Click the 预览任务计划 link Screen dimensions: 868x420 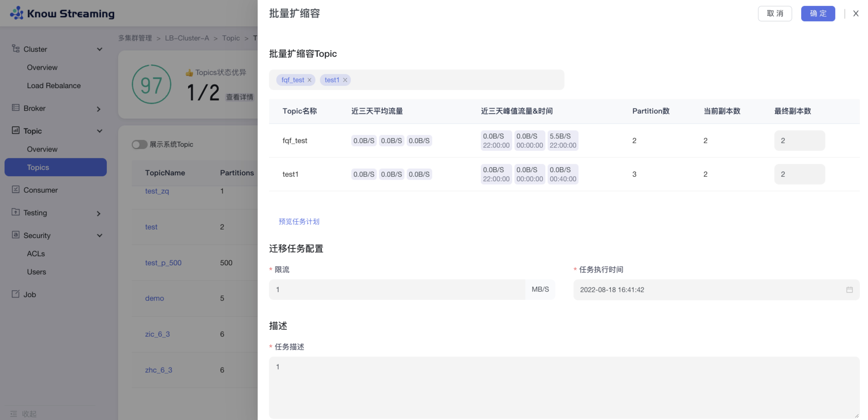(x=299, y=221)
